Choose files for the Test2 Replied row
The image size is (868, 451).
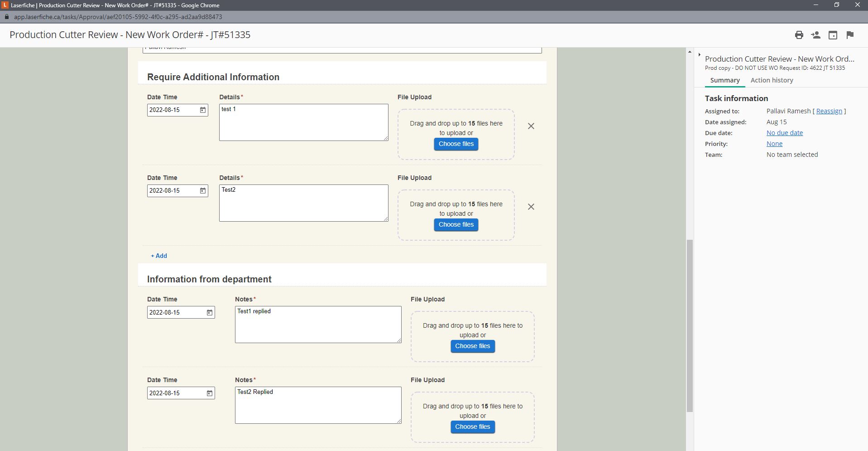pos(472,427)
